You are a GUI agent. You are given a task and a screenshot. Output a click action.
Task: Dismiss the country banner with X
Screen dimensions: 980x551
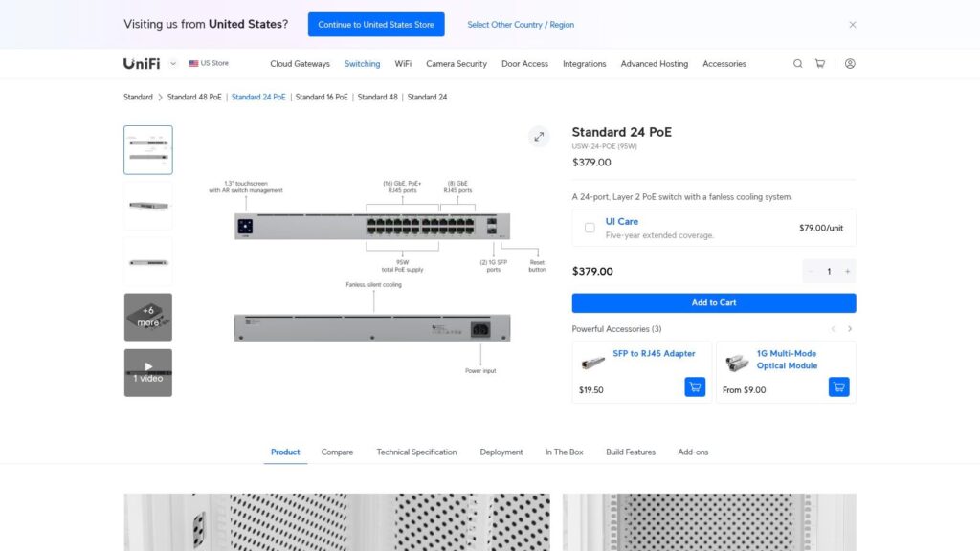(853, 25)
